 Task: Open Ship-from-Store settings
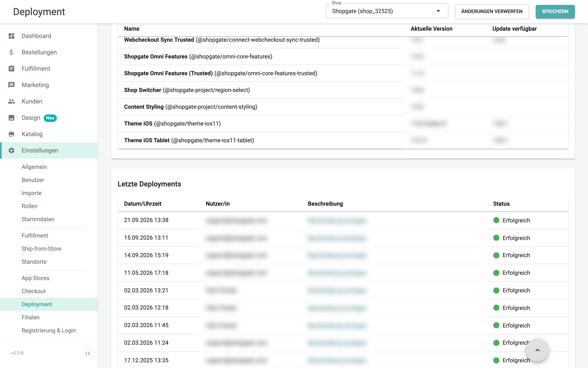(42, 249)
